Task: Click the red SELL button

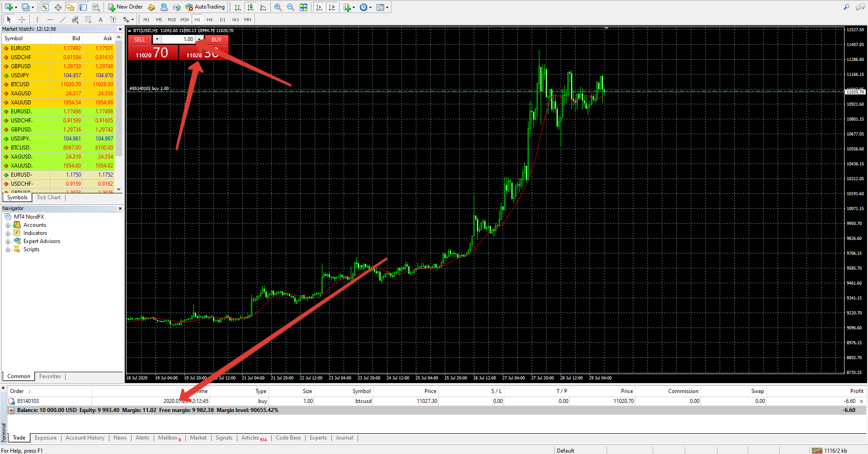Action: (x=140, y=40)
